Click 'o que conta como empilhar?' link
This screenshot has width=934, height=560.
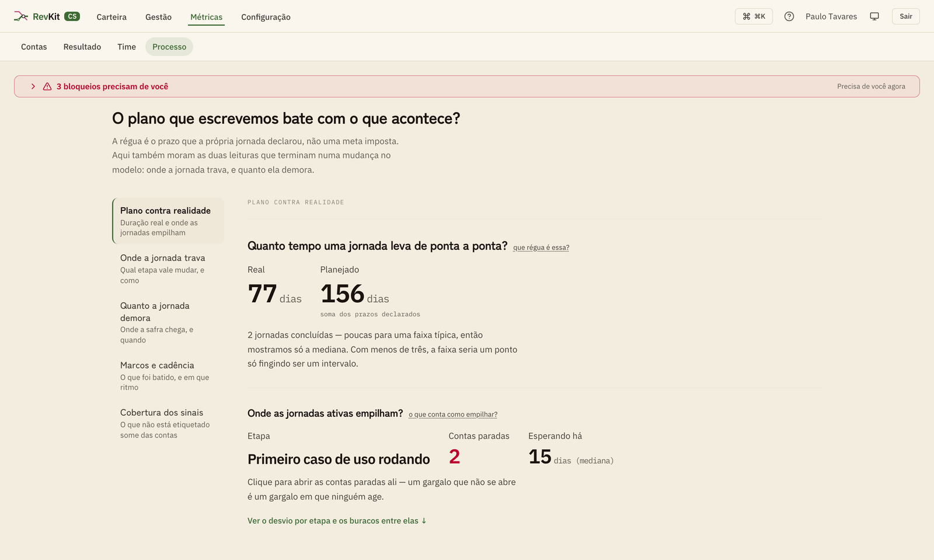pos(453,415)
